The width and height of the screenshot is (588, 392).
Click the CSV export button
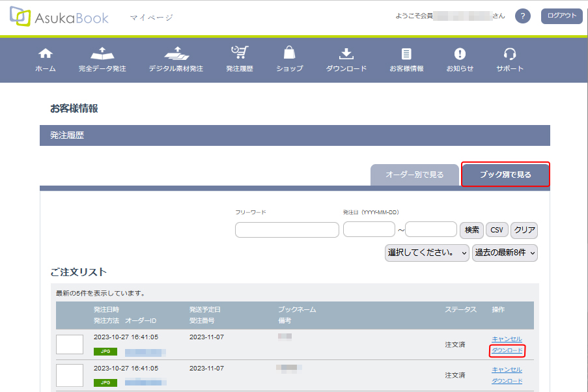click(497, 230)
